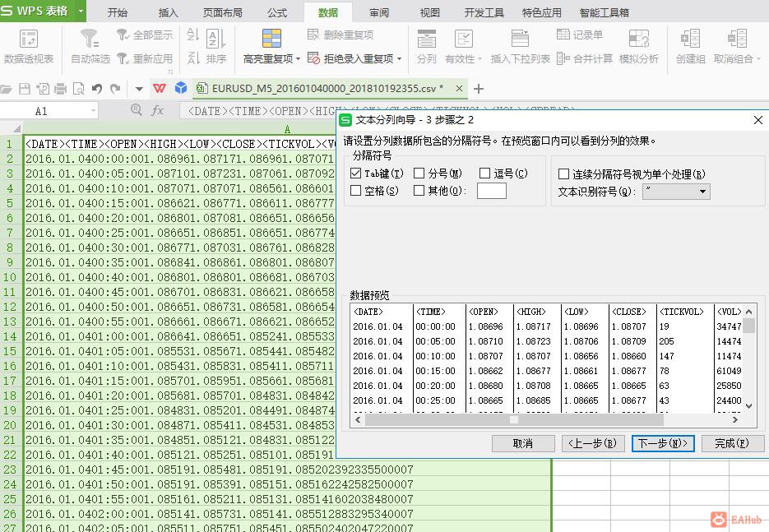Switch to the 审阅 ribbon tab
The width and height of the screenshot is (769, 532).
click(379, 13)
